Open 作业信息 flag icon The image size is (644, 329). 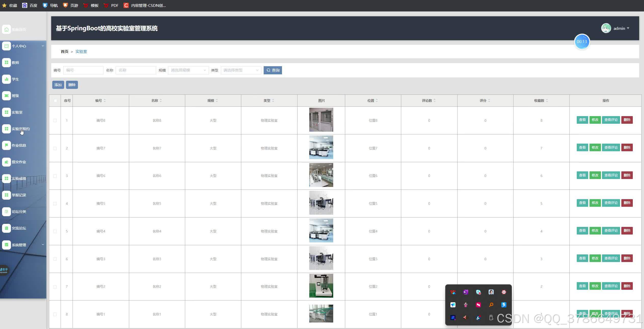[x=6, y=145]
